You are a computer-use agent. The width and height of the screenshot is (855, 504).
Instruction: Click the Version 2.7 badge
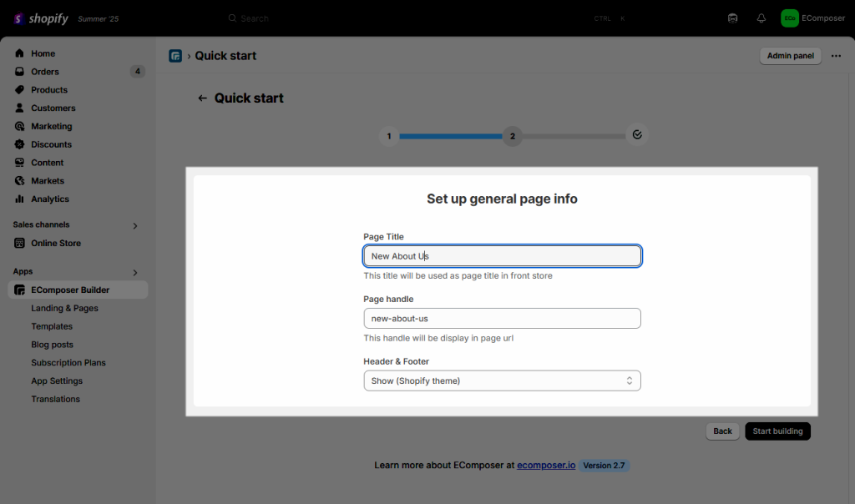(x=604, y=466)
